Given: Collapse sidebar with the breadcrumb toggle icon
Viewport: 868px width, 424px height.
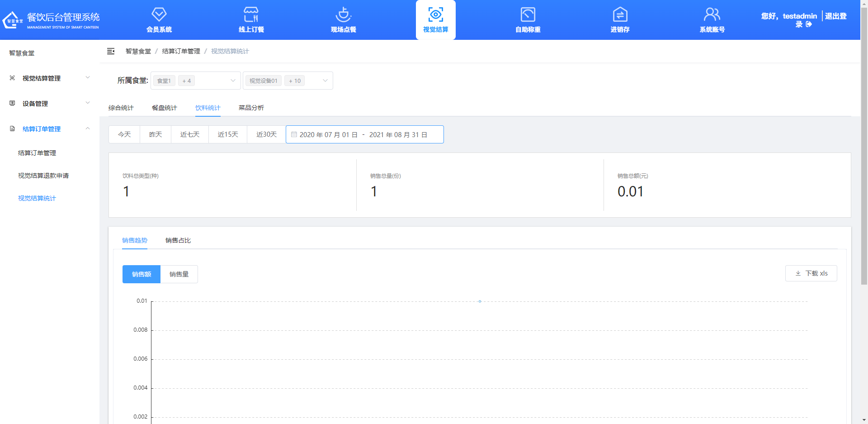Looking at the screenshot, I should tap(111, 51).
